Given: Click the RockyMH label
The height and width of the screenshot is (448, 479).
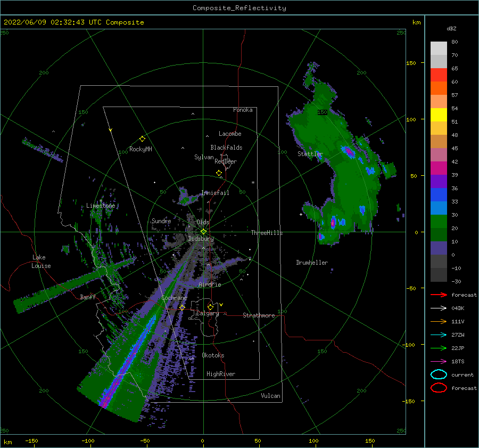Looking at the screenshot, I should (141, 149).
